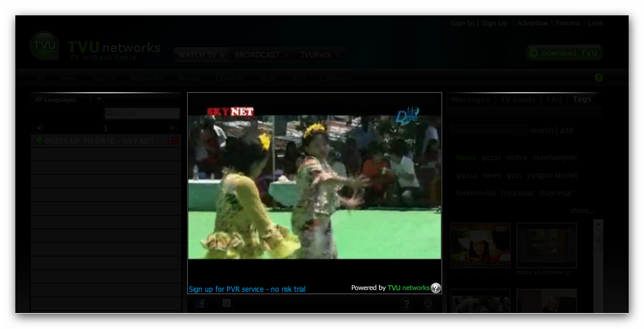
Task: Open the All Languages dropdown
Action: pos(99,99)
